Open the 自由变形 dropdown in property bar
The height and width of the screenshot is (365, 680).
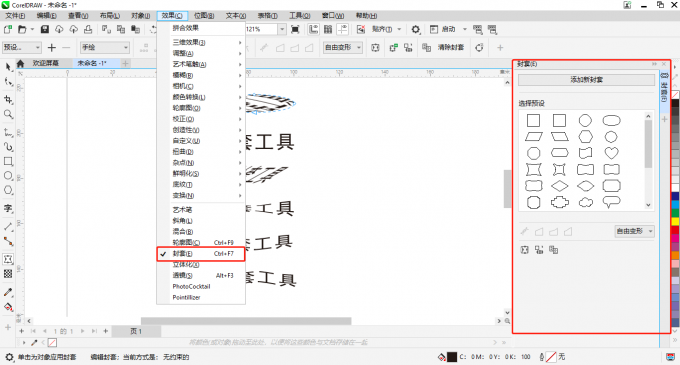(343, 48)
